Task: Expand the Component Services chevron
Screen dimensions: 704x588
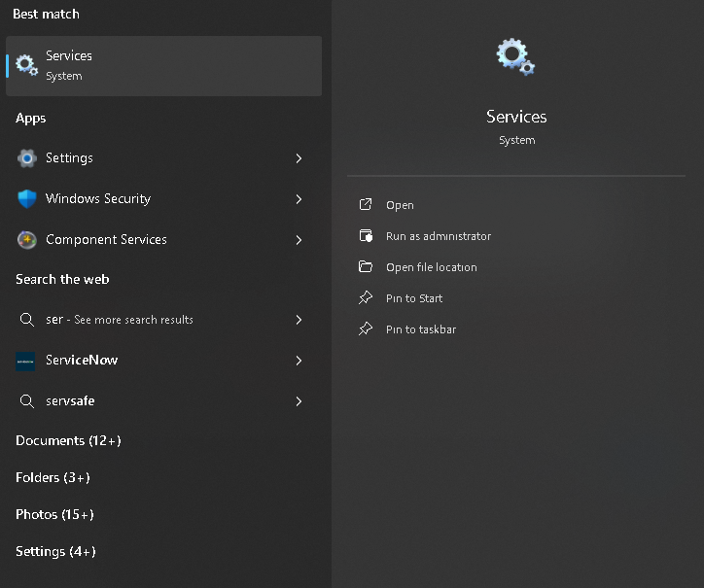Action: pyautogui.click(x=299, y=240)
